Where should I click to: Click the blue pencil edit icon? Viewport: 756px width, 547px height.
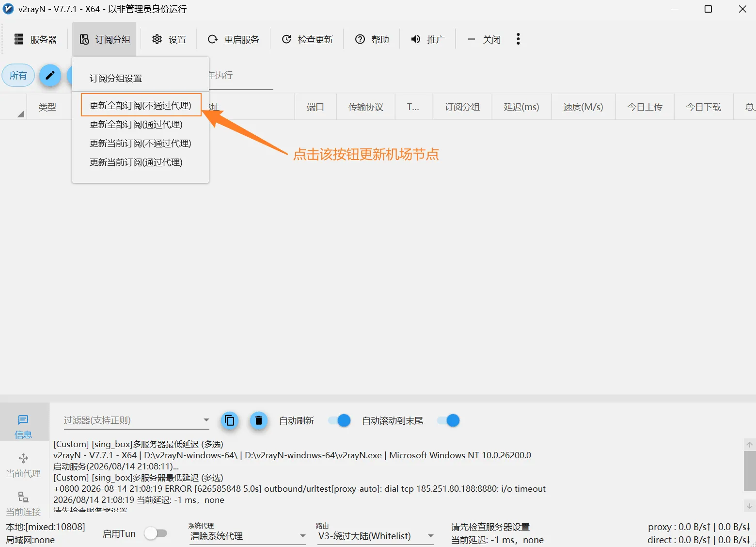pyautogui.click(x=50, y=75)
